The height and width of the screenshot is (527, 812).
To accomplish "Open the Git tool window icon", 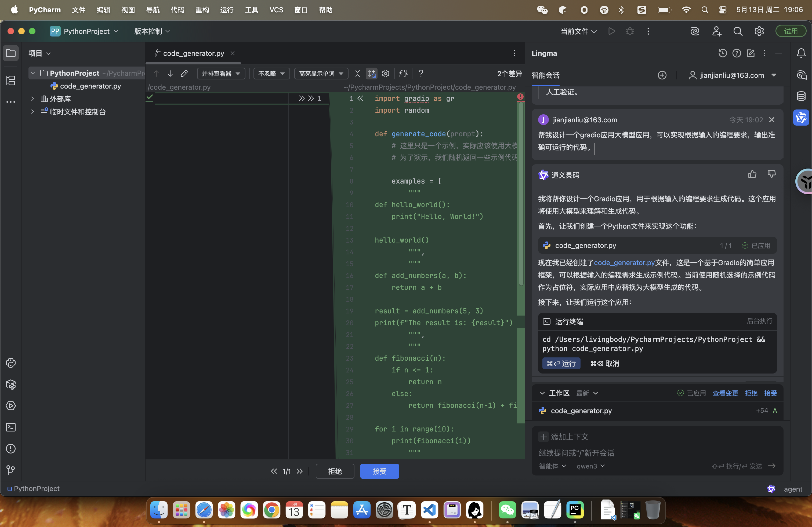I will point(10,470).
